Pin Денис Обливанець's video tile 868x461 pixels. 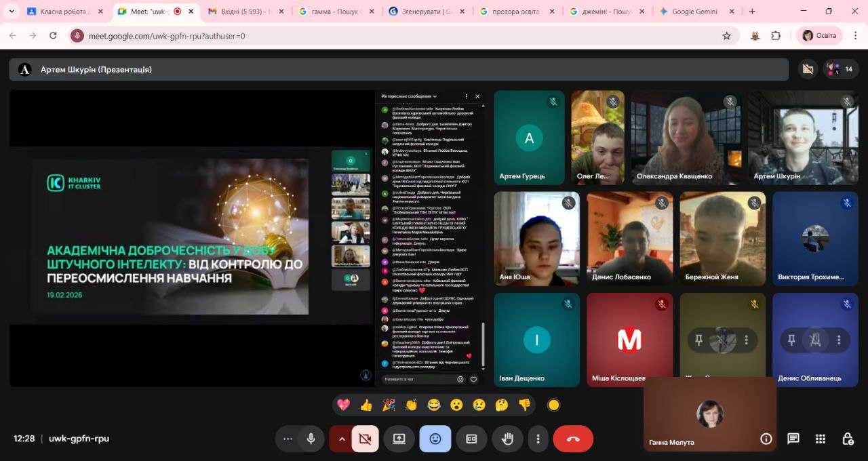[x=791, y=340]
